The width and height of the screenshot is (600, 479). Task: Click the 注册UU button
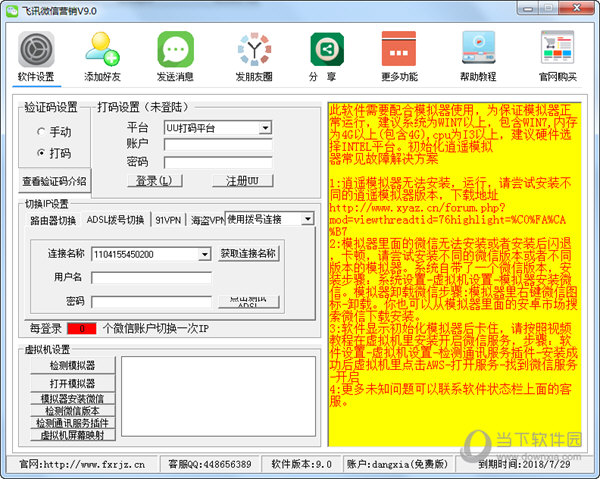coord(243,181)
